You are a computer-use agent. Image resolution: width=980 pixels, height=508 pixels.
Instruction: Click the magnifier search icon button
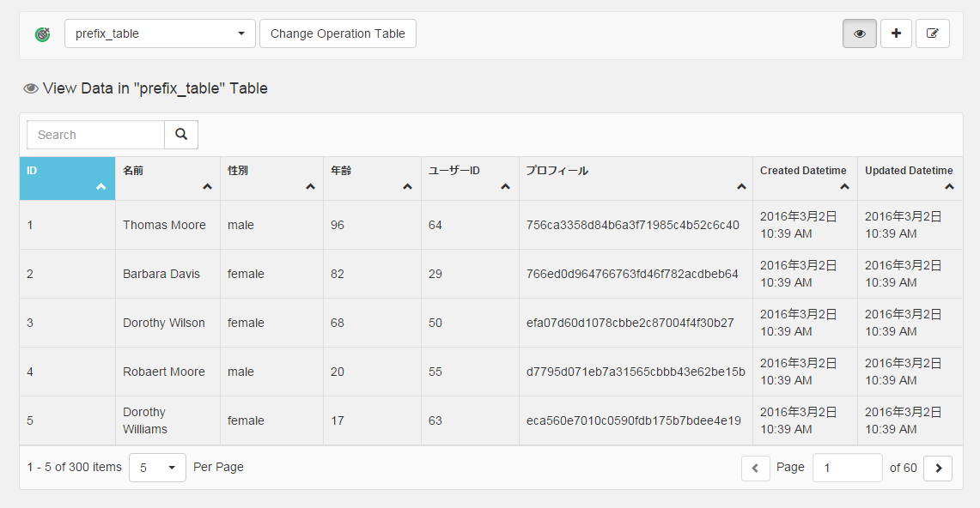click(181, 135)
